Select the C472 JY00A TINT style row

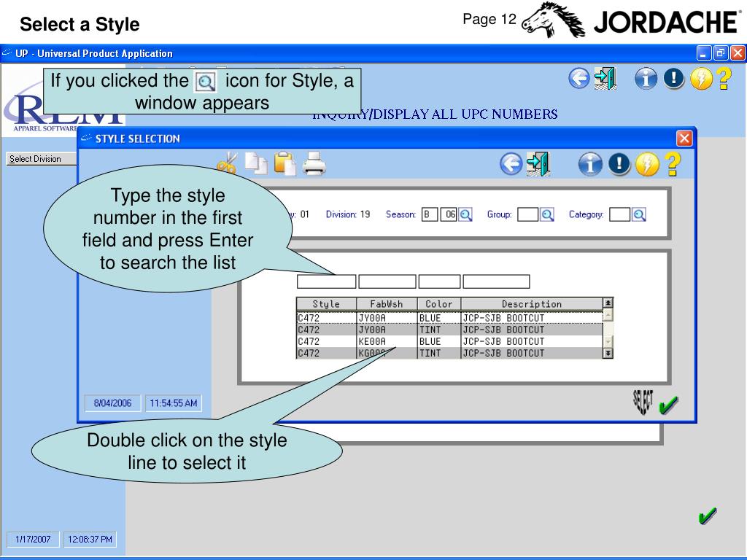tap(449, 330)
